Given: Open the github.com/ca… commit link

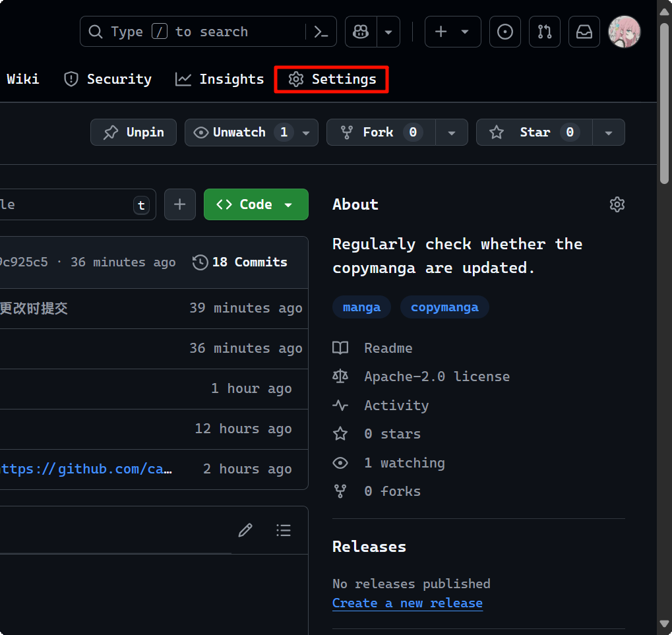Looking at the screenshot, I should pyautogui.click(x=86, y=469).
